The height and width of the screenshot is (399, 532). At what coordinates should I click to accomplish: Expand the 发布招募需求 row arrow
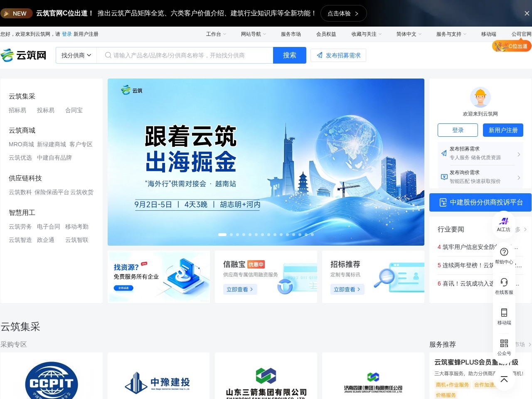(x=519, y=154)
